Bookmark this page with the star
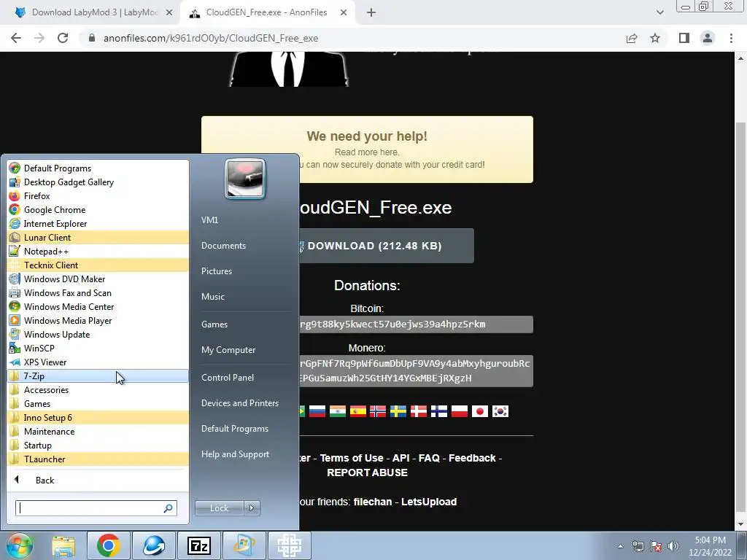747x560 pixels. pyautogui.click(x=656, y=38)
